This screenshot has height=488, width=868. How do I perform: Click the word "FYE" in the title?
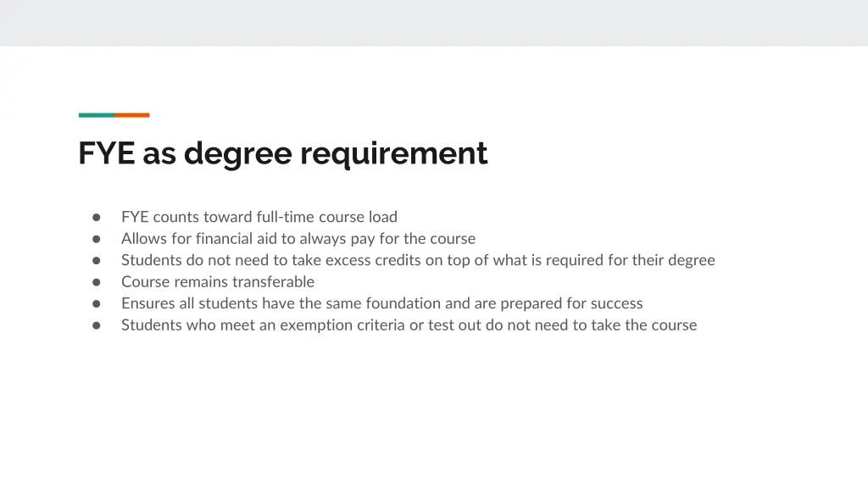click(107, 153)
